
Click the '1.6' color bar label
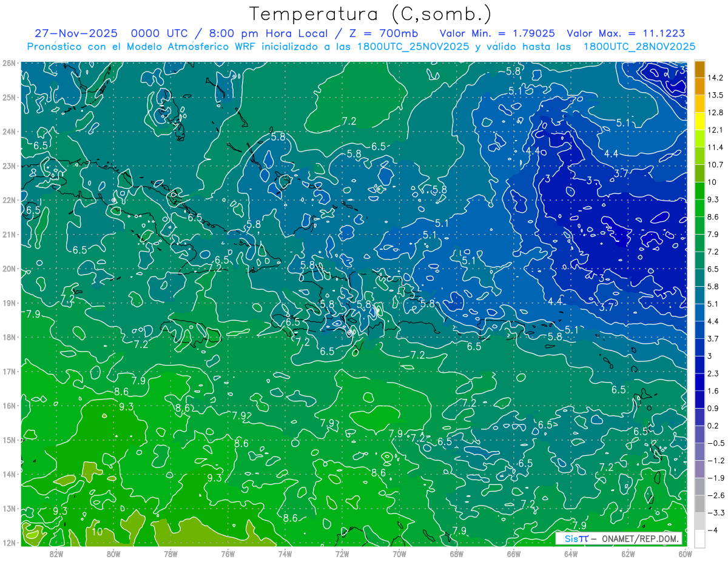tap(714, 391)
